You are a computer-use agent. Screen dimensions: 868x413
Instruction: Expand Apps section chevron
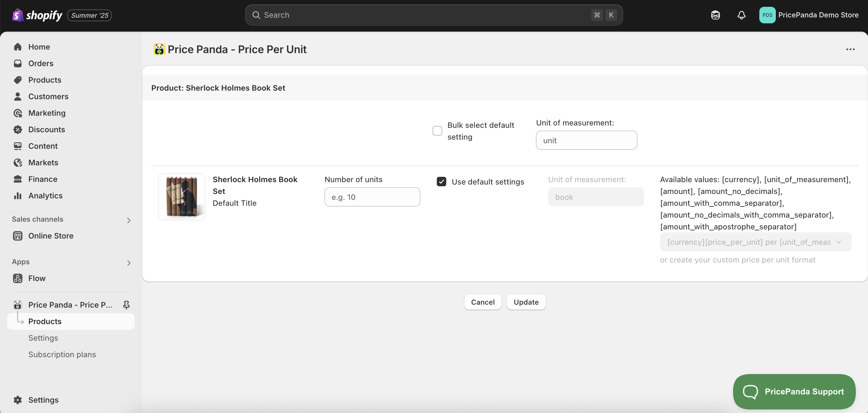click(129, 263)
